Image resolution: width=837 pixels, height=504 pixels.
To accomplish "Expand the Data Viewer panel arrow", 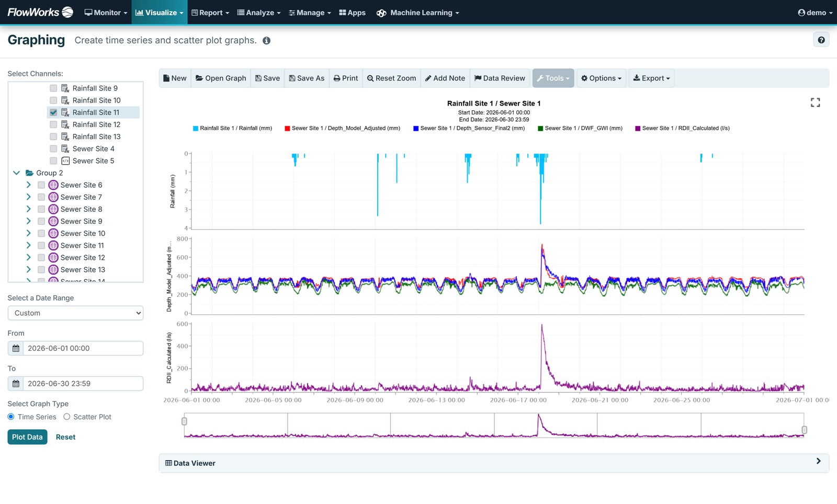I will coord(819,461).
